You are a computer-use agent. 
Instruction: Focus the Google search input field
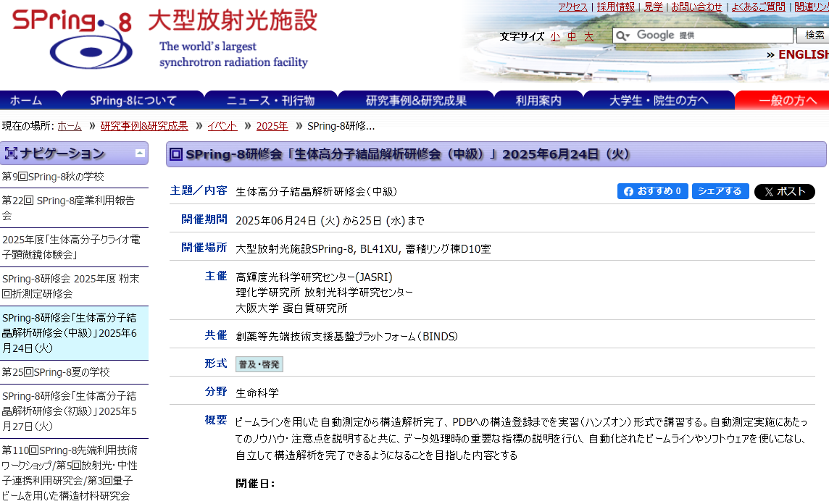(x=703, y=35)
